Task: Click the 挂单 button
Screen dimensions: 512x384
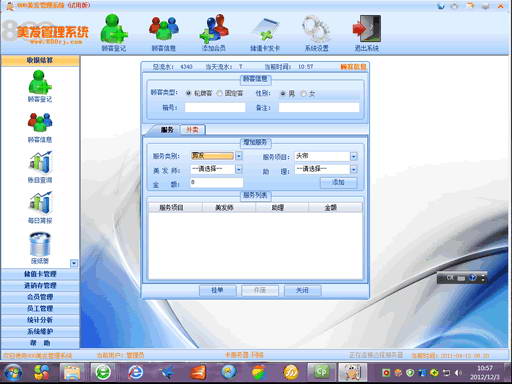Action: 218,290
